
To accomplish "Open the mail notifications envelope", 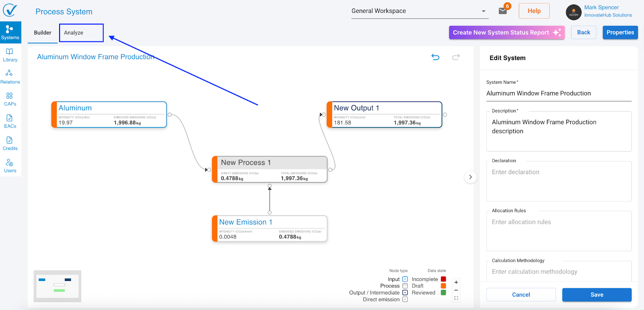I will (503, 11).
